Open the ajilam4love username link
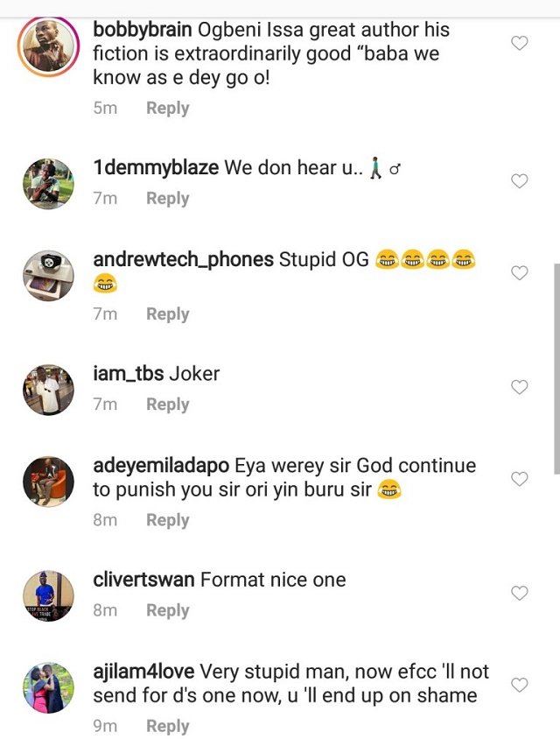 [144, 672]
